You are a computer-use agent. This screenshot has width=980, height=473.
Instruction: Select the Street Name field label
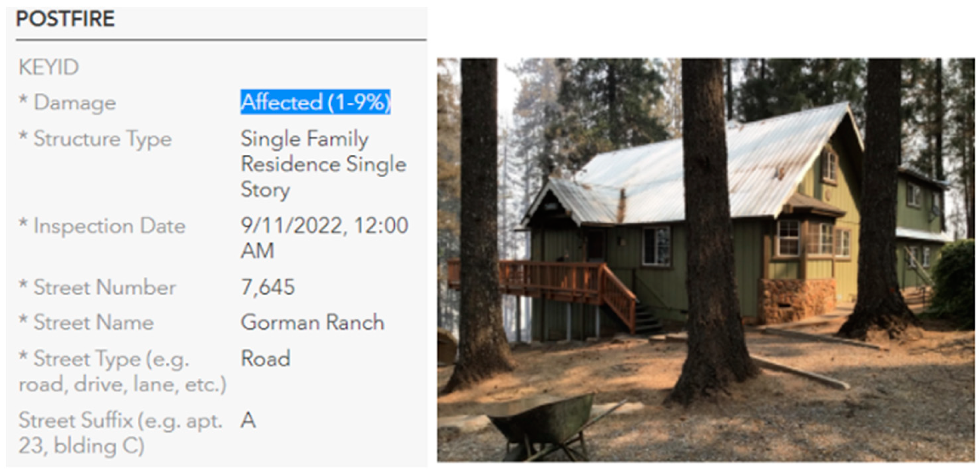[93, 323]
